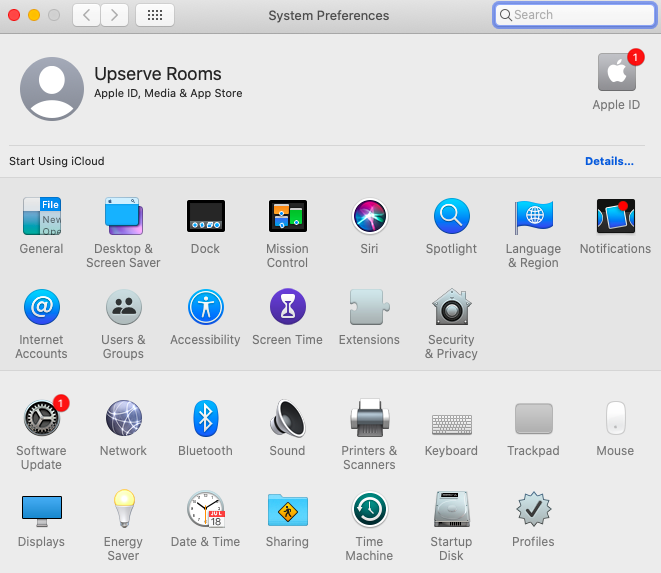
Task: Open Mission Control settings
Action: click(287, 216)
